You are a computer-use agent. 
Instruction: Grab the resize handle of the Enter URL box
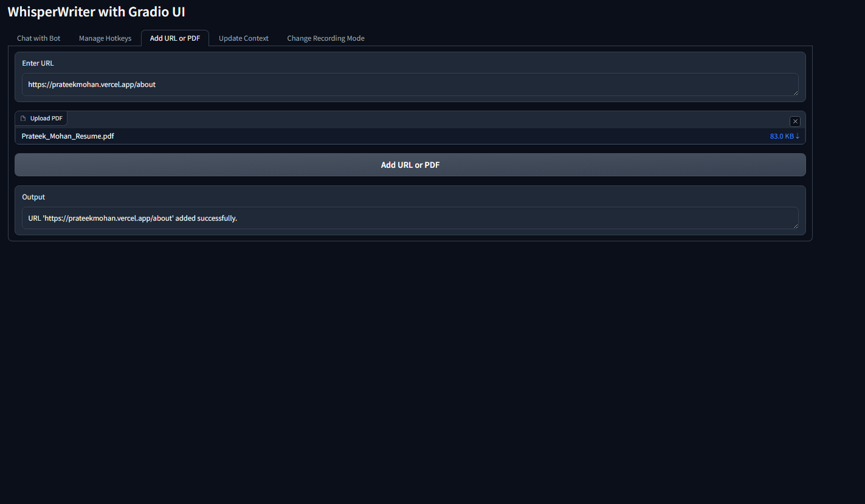point(795,92)
